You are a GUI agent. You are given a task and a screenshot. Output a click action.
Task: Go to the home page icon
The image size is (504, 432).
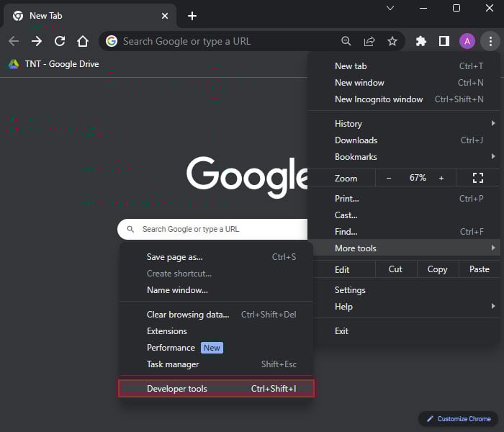click(x=83, y=41)
